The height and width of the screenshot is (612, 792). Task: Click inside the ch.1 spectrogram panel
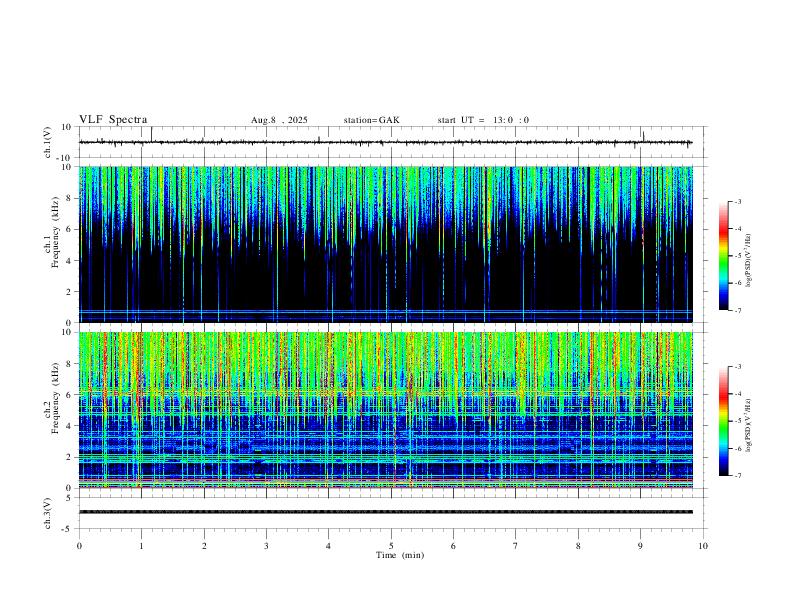385,244
